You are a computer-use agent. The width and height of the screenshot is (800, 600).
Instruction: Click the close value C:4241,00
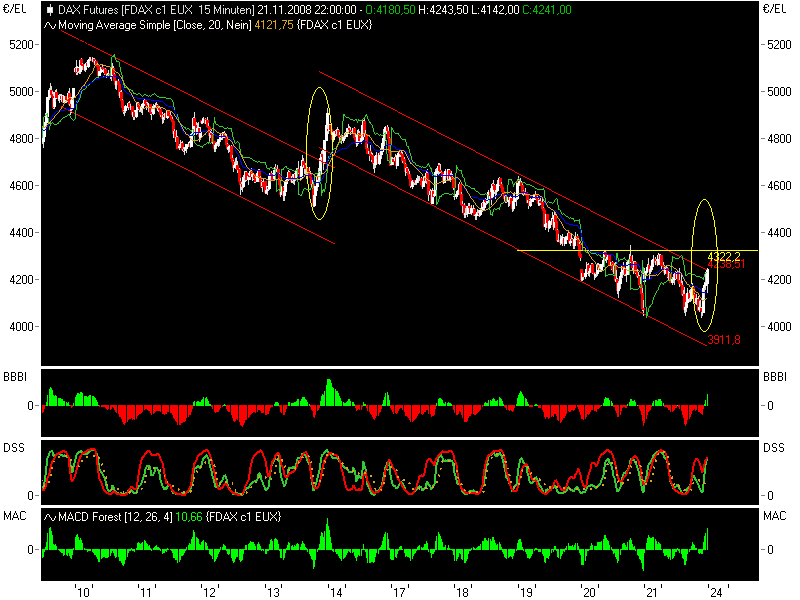click(547, 10)
